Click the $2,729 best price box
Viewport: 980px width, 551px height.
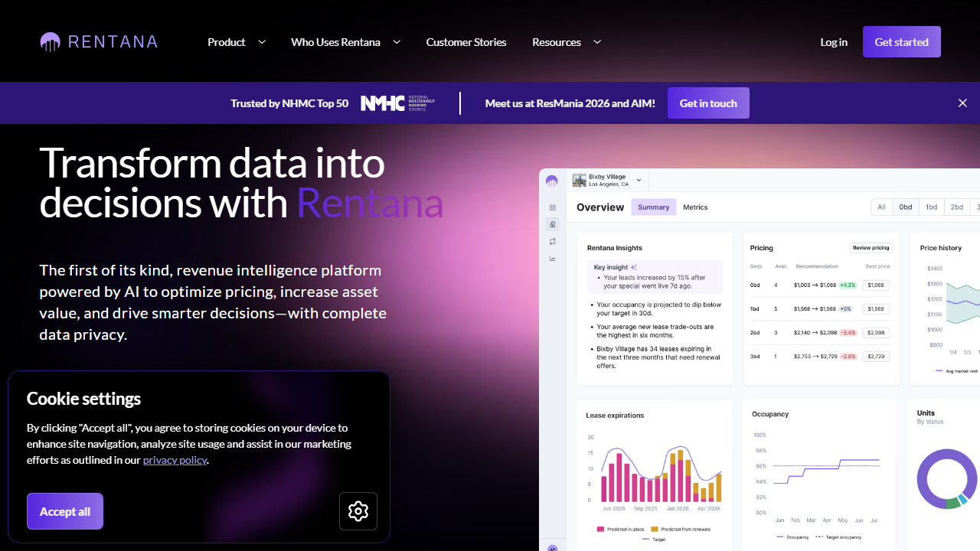pos(876,357)
